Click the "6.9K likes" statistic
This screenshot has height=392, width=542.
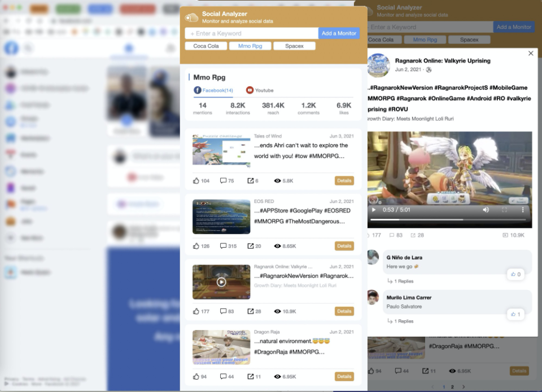[x=344, y=108]
